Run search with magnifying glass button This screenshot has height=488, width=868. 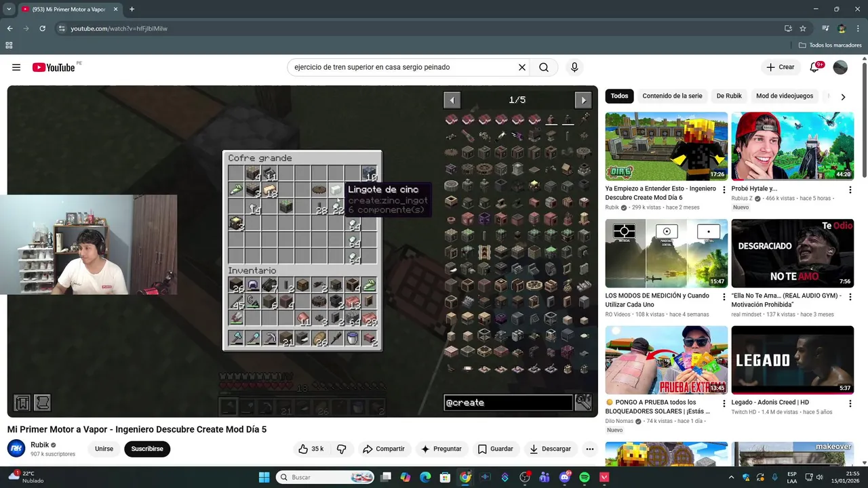544,67
